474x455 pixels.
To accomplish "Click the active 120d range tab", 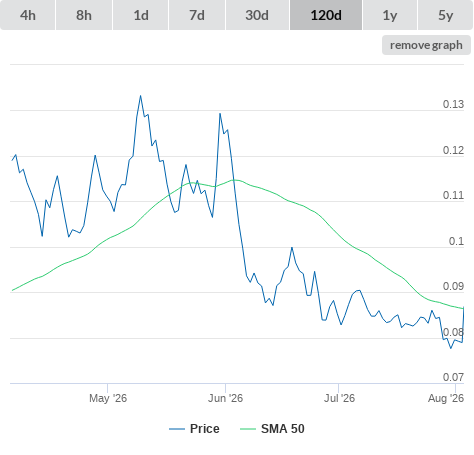I will click(326, 15).
